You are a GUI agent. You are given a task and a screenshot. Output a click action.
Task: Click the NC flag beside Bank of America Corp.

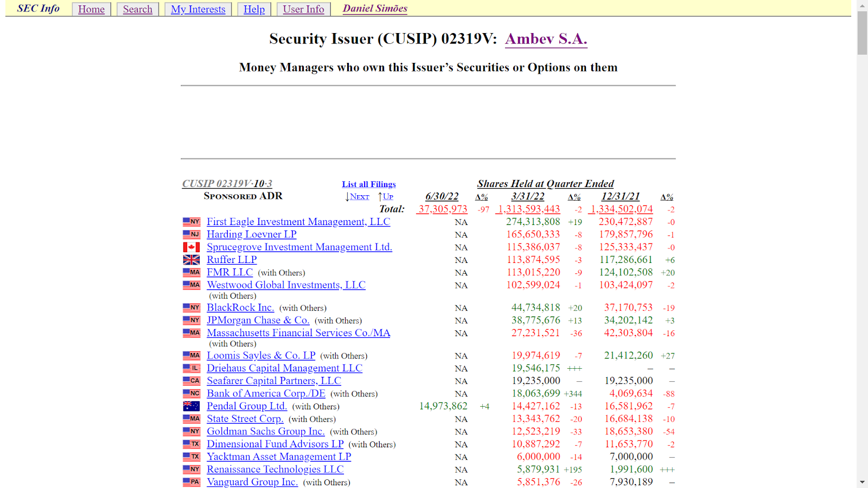192,394
